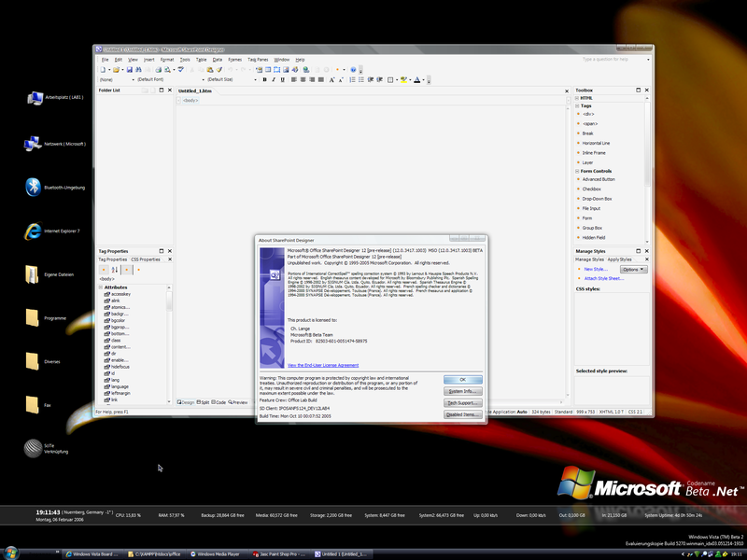The height and width of the screenshot is (560, 747).
Task: Open the Format menu
Action: tap(167, 59)
